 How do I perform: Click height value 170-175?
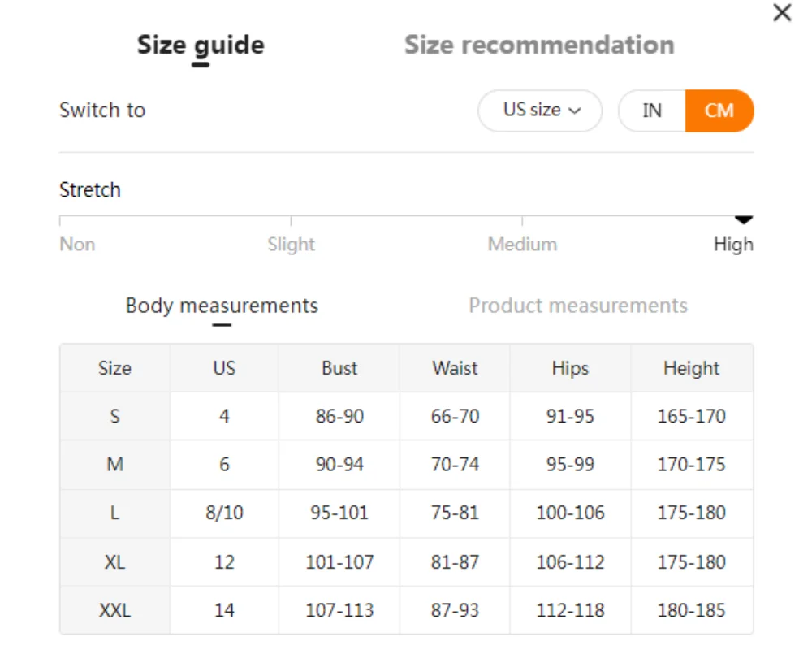(x=691, y=465)
